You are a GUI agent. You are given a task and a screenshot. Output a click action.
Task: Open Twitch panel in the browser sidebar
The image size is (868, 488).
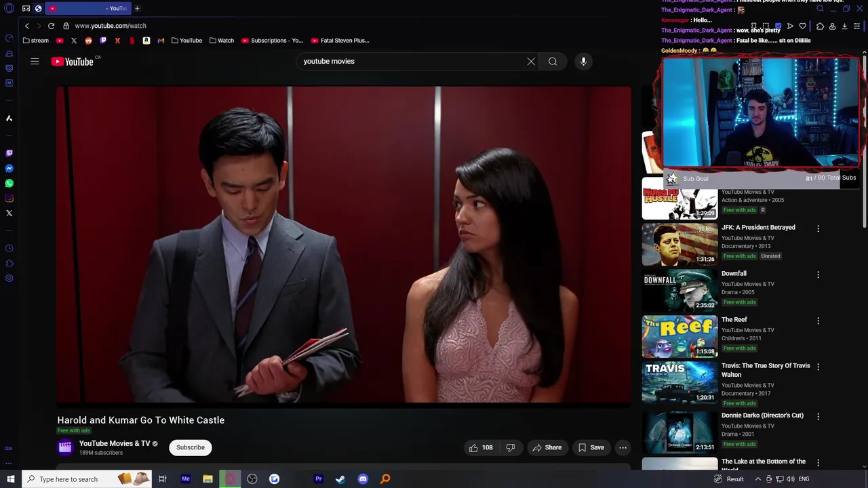[9, 153]
